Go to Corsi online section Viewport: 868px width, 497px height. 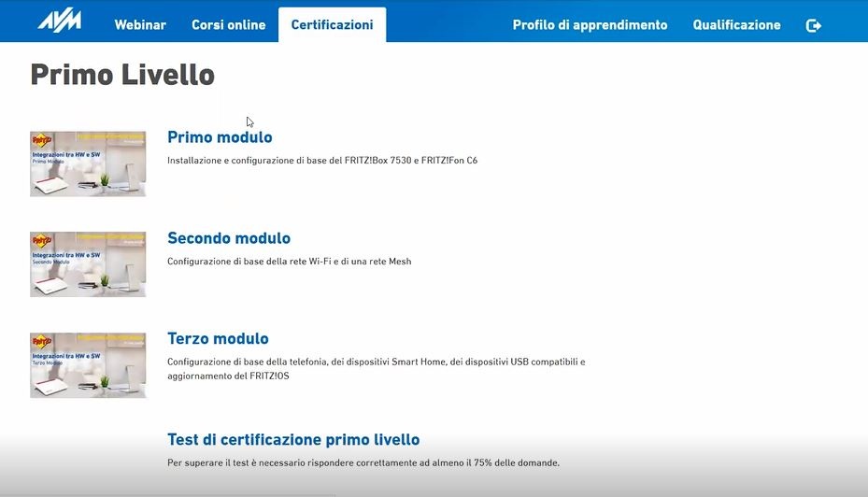click(x=228, y=25)
